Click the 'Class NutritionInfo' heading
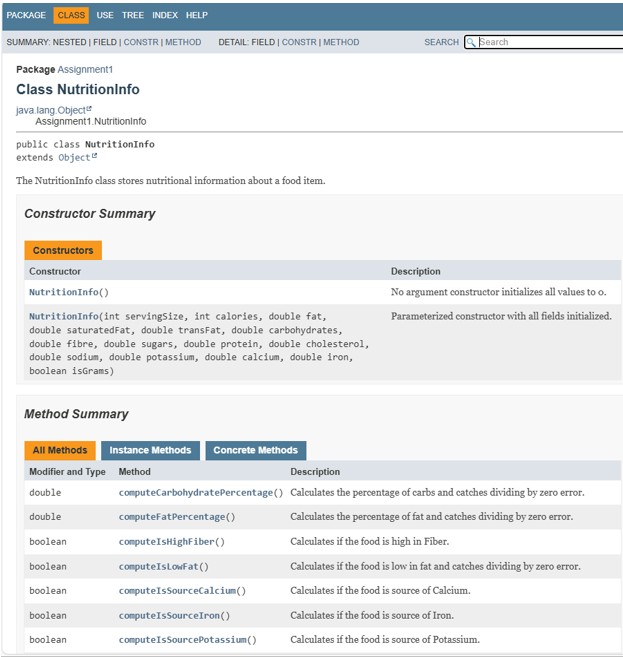Viewport: 623px width, 657px height. pos(78,89)
